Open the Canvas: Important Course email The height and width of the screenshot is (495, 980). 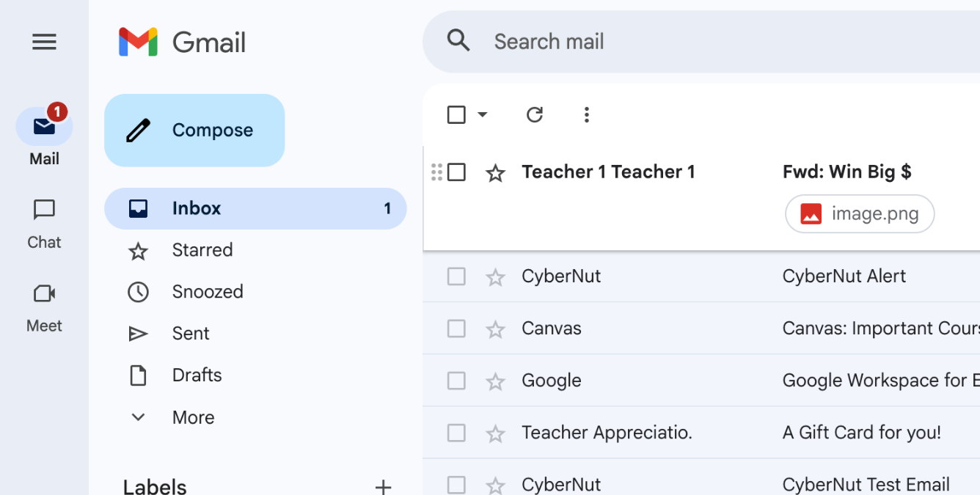coord(881,329)
